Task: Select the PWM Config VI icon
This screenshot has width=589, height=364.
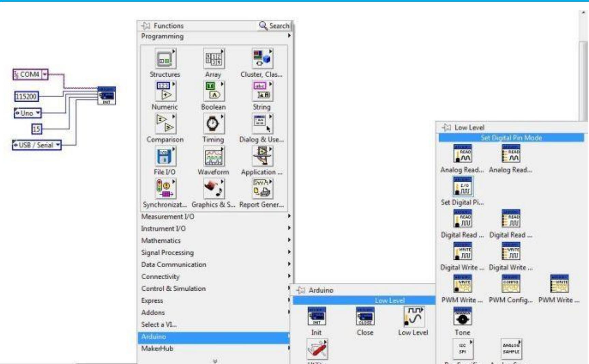Action: pos(511,284)
